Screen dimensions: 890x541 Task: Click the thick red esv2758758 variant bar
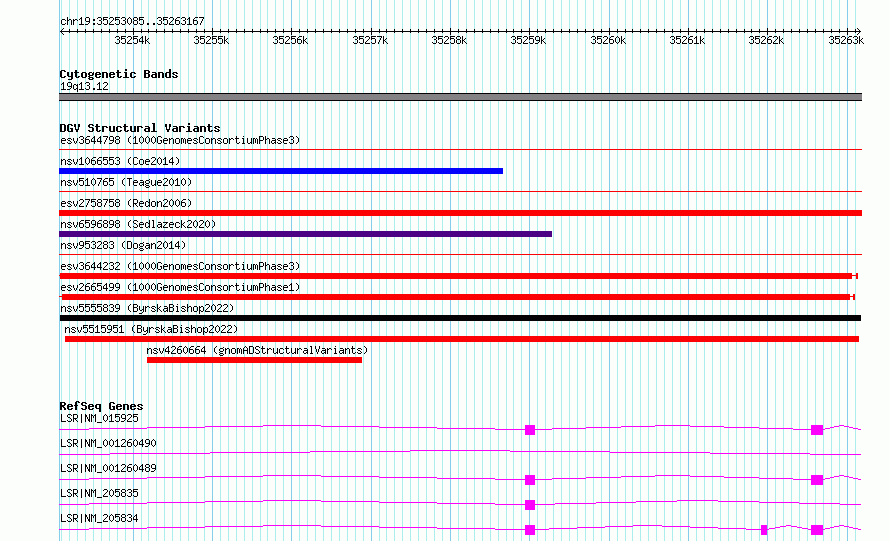[460, 213]
